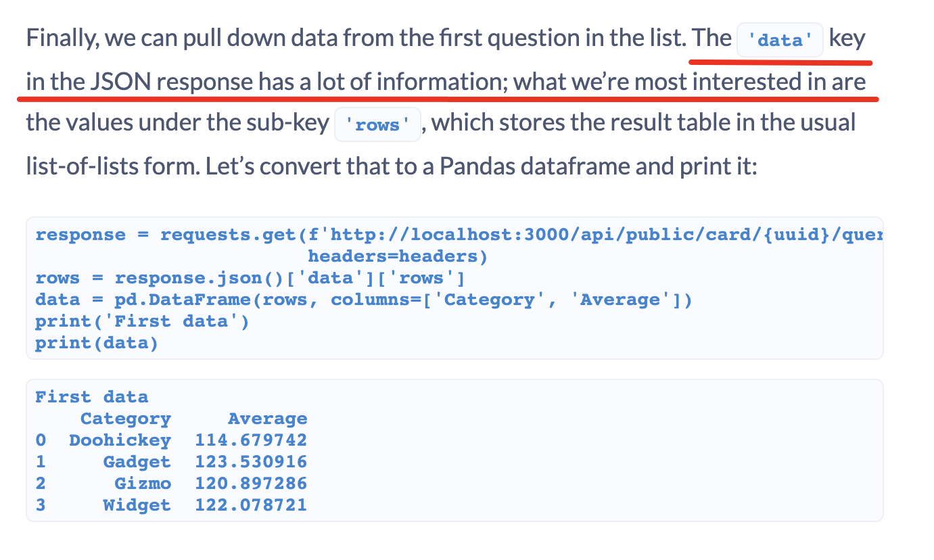Click the rows = response.json() line

[250, 278]
